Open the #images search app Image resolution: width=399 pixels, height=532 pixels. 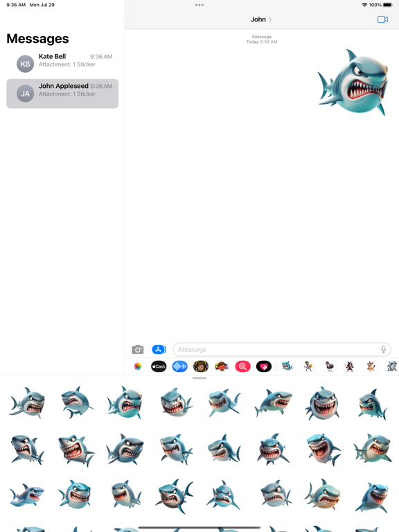[x=243, y=366]
